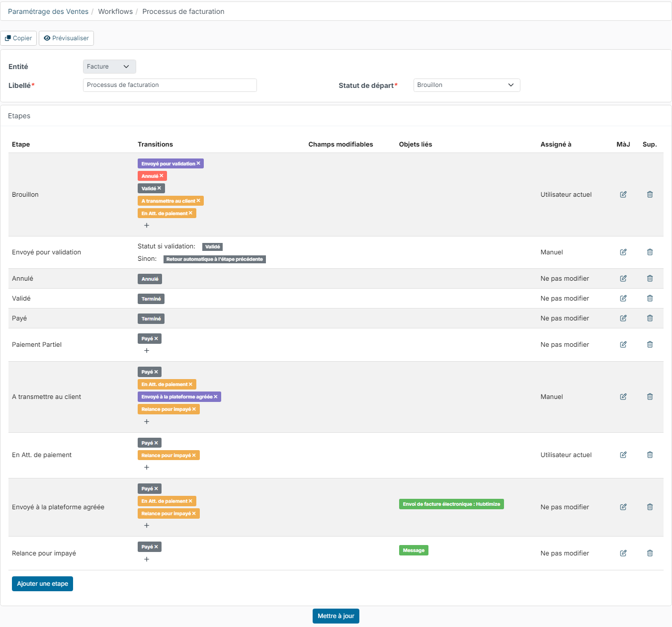Delete the Relance pour impayé step
This screenshot has width=672, height=627.
650,553
